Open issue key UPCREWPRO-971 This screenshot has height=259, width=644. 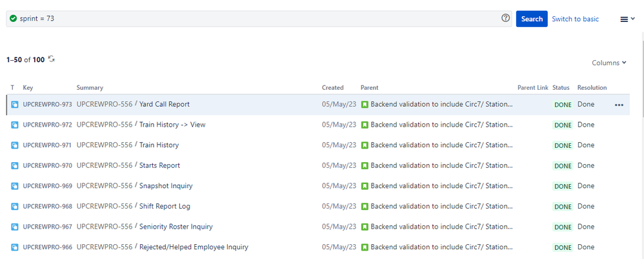47,145
